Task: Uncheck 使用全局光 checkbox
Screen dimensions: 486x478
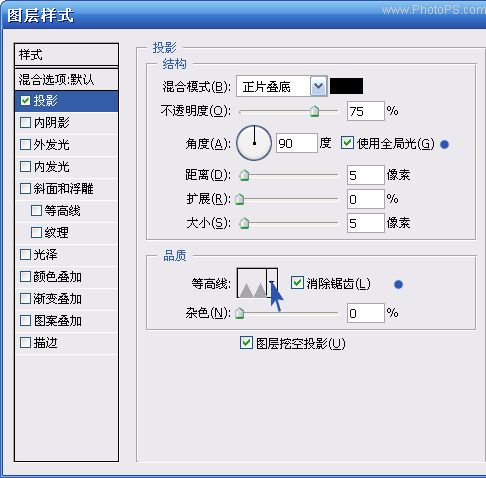Action: [x=347, y=143]
